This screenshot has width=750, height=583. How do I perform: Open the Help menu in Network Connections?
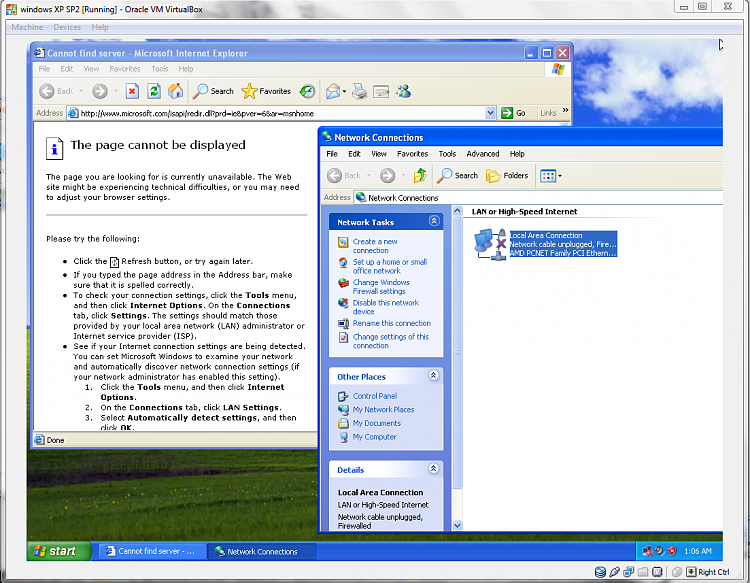pyautogui.click(x=517, y=154)
